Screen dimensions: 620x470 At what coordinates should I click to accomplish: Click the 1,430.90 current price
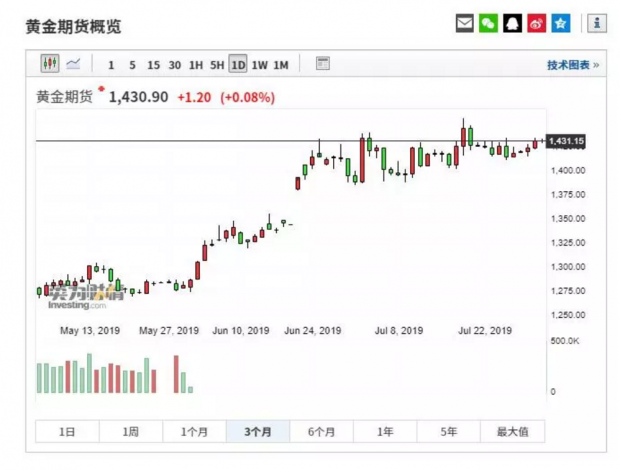click(138, 97)
